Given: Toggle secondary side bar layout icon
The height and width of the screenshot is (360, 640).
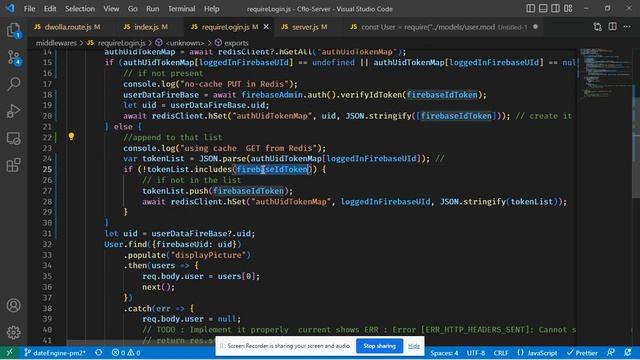Looking at the screenshot, I should 556,8.
